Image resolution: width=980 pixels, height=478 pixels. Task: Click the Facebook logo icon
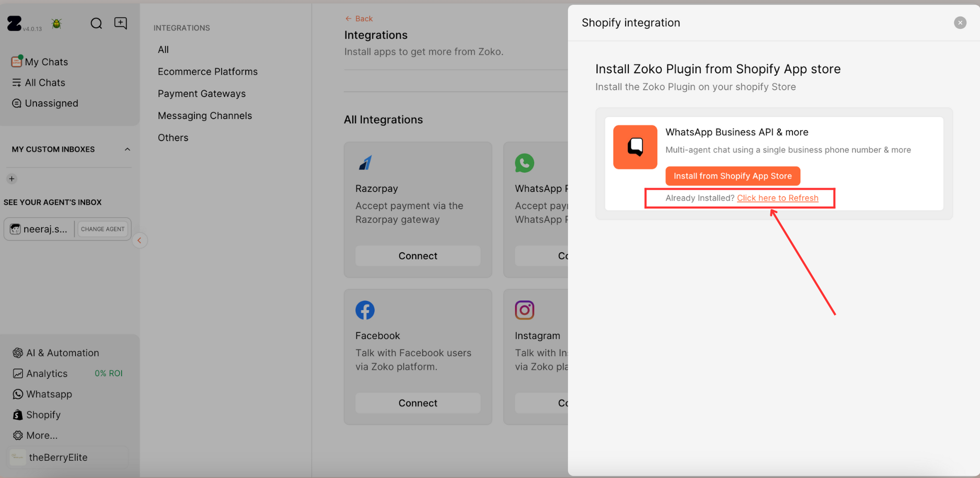[x=365, y=310]
